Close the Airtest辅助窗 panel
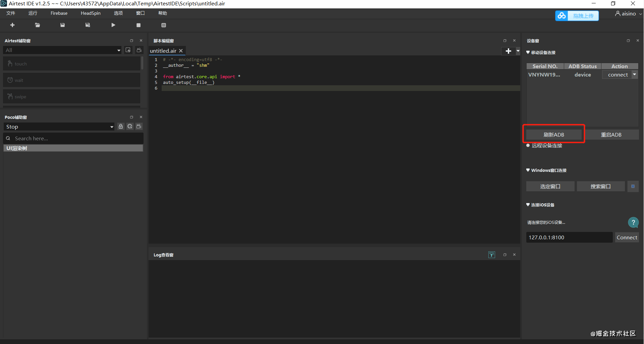Viewport: 644px width, 344px height. click(x=141, y=41)
